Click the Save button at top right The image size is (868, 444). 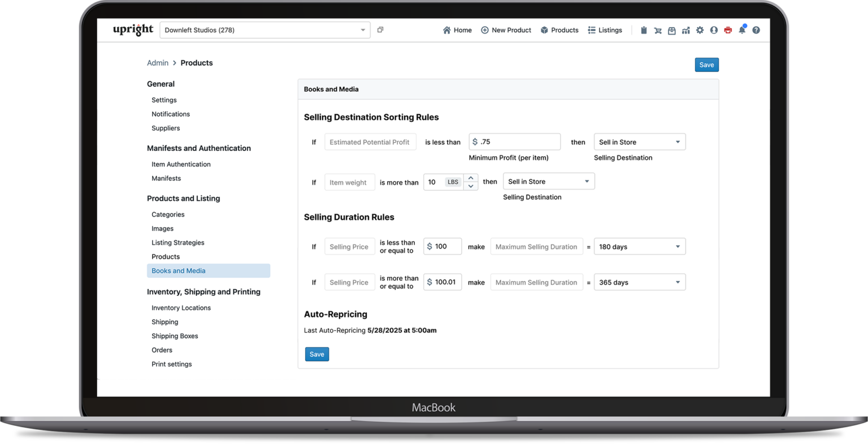(x=706, y=65)
